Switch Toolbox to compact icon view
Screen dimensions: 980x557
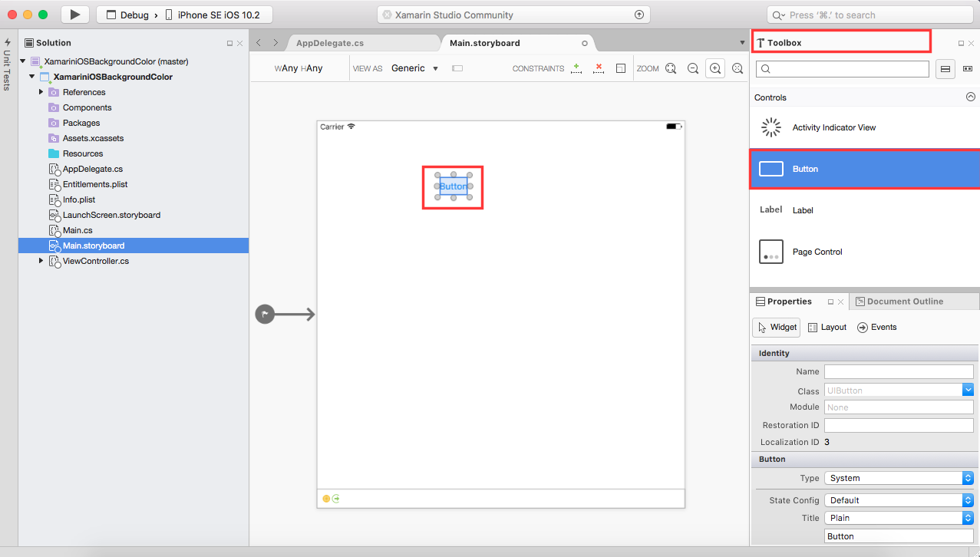[x=967, y=69]
